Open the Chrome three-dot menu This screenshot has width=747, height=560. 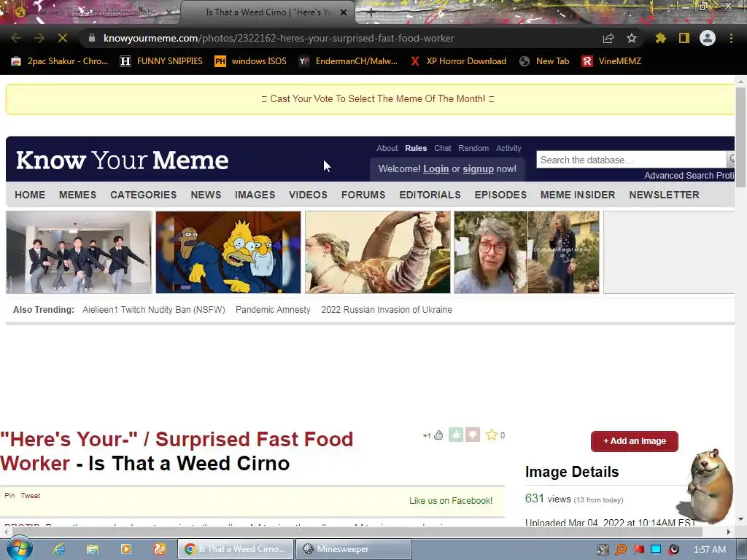(731, 38)
